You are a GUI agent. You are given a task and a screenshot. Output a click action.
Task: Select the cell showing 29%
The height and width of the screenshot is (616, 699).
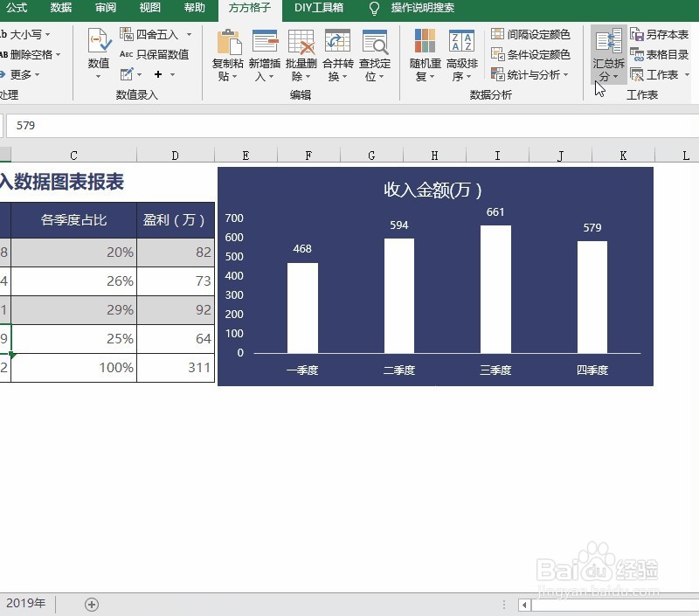[73, 310]
